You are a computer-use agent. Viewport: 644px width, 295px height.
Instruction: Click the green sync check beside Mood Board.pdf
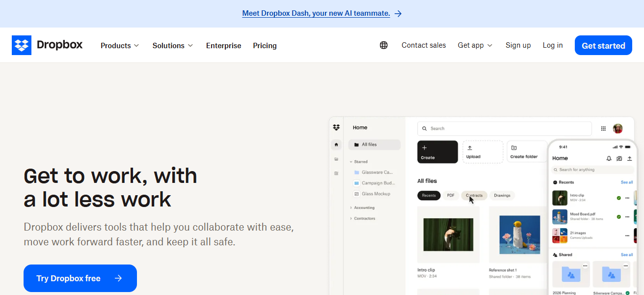click(x=618, y=217)
